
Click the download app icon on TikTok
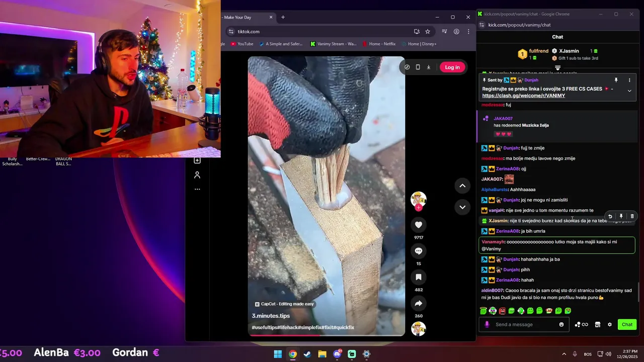tap(429, 67)
